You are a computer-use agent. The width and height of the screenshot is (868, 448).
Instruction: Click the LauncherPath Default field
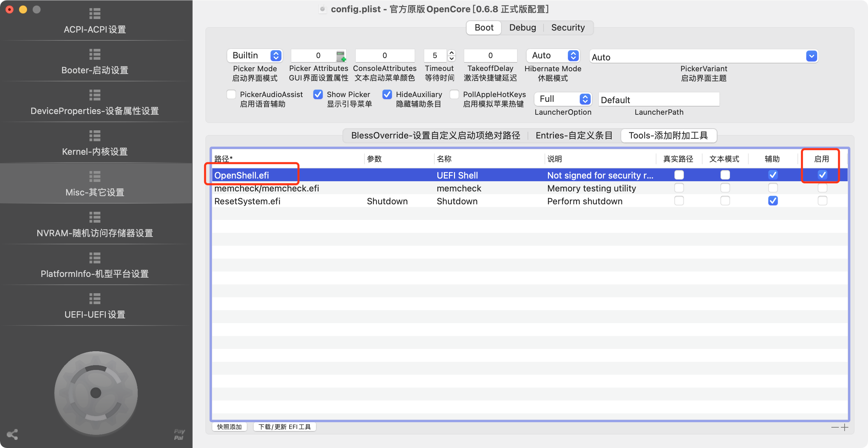point(659,99)
